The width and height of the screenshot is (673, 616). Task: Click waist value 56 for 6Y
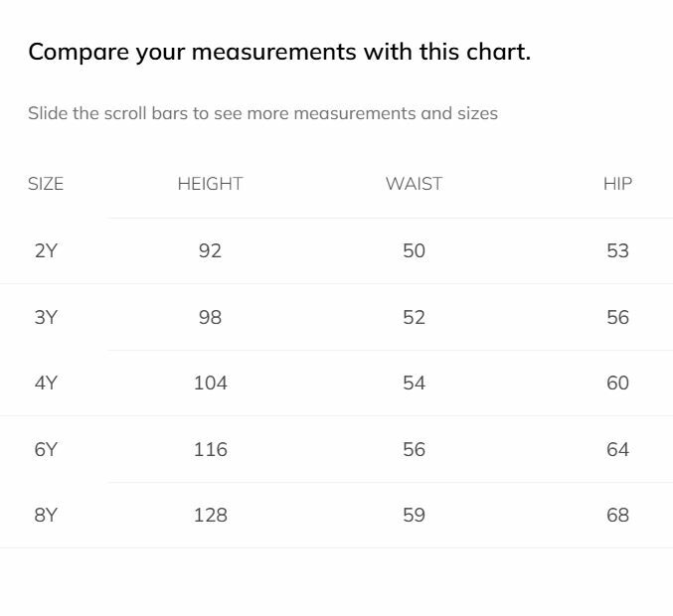414,449
